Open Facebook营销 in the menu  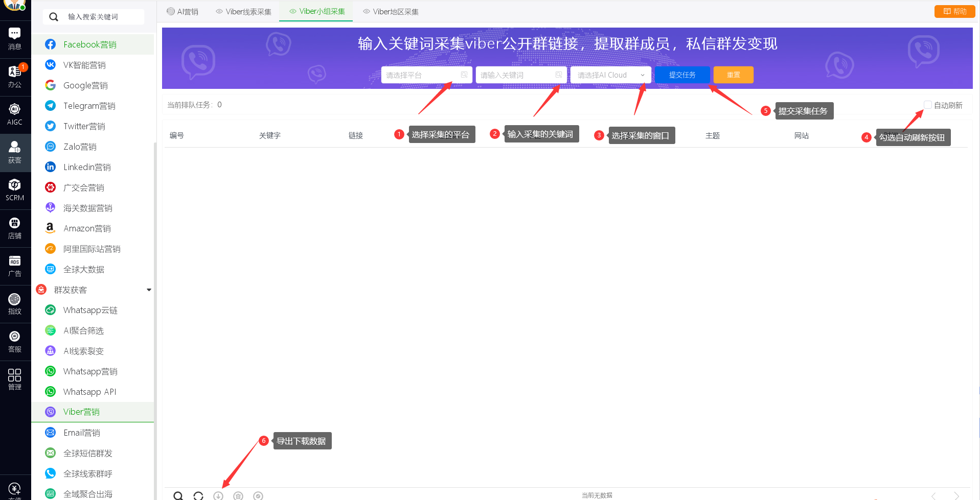pyautogui.click(x=93, y=44)
